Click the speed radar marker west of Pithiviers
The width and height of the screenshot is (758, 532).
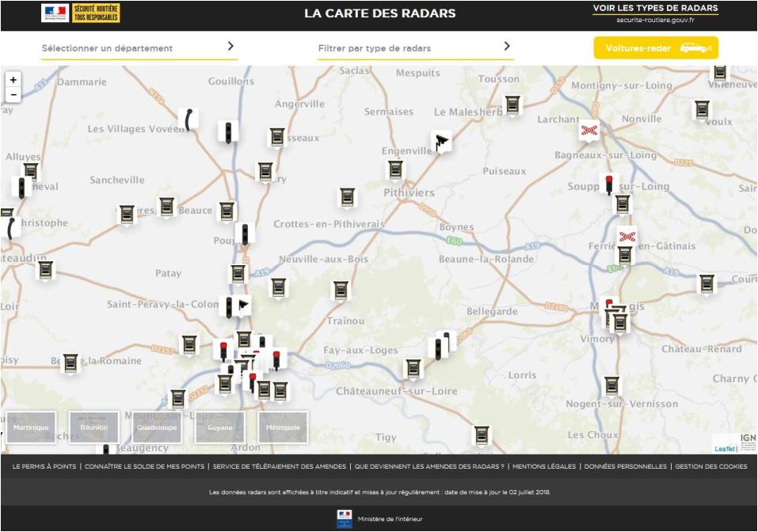[x=348, y=197]
